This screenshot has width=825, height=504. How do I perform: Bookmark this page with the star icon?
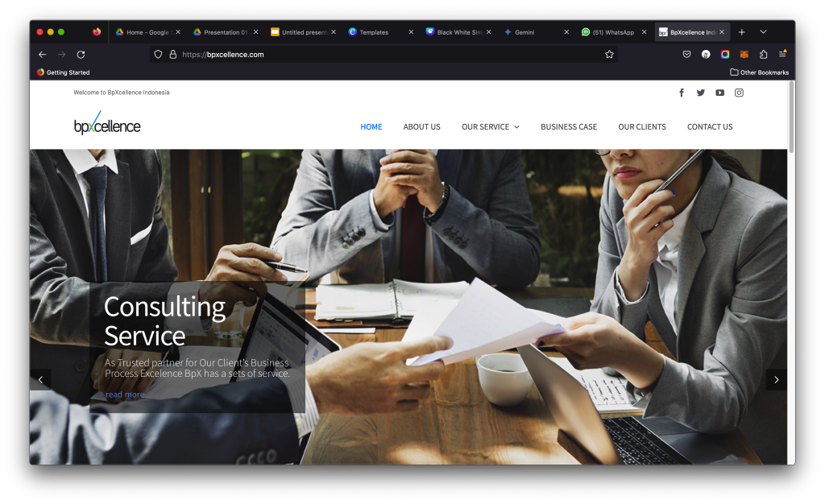click(609, 54)
